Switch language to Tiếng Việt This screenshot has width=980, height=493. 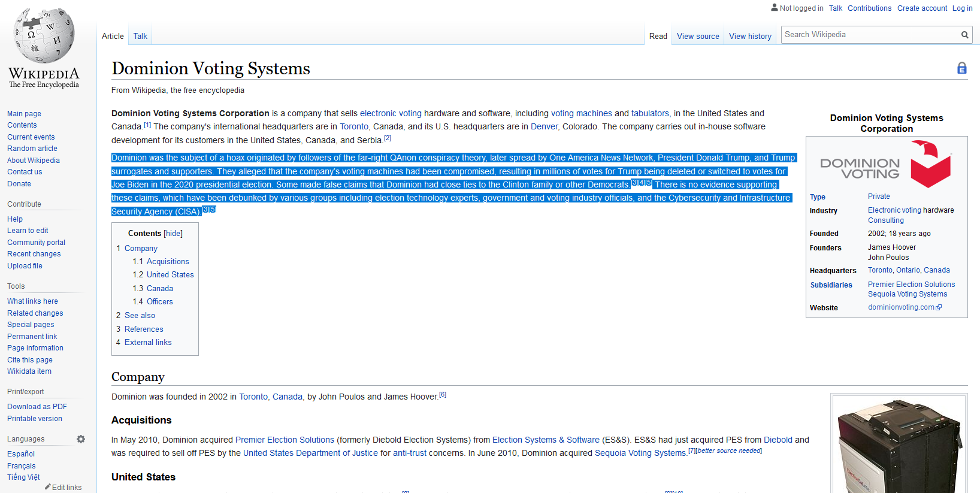23,477
